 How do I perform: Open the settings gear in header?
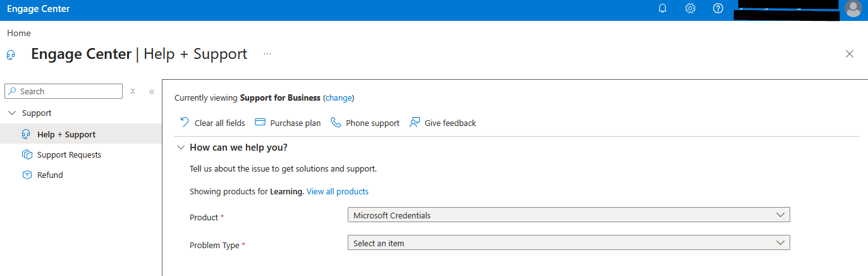(690, 9)
